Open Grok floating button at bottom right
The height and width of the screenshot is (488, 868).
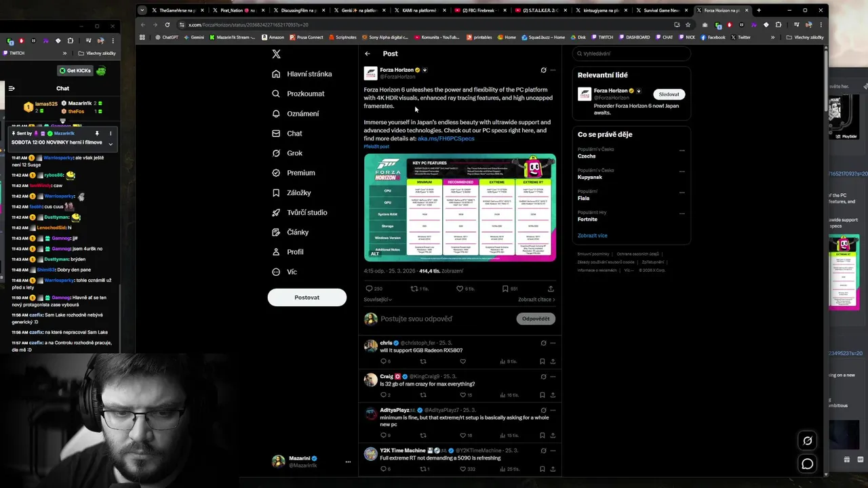pyautogui.click(x=807, y=441)
